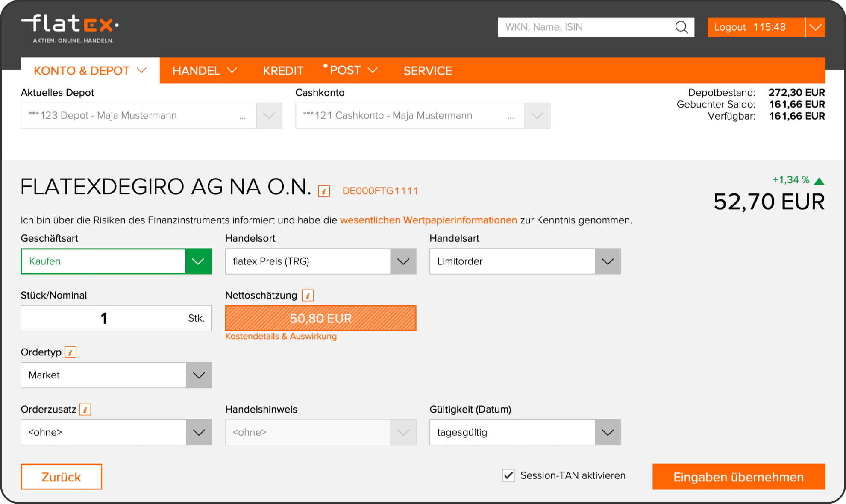Toggle Session-TAN aktivieren checkbox
The image size is (846, 504).
508,475
